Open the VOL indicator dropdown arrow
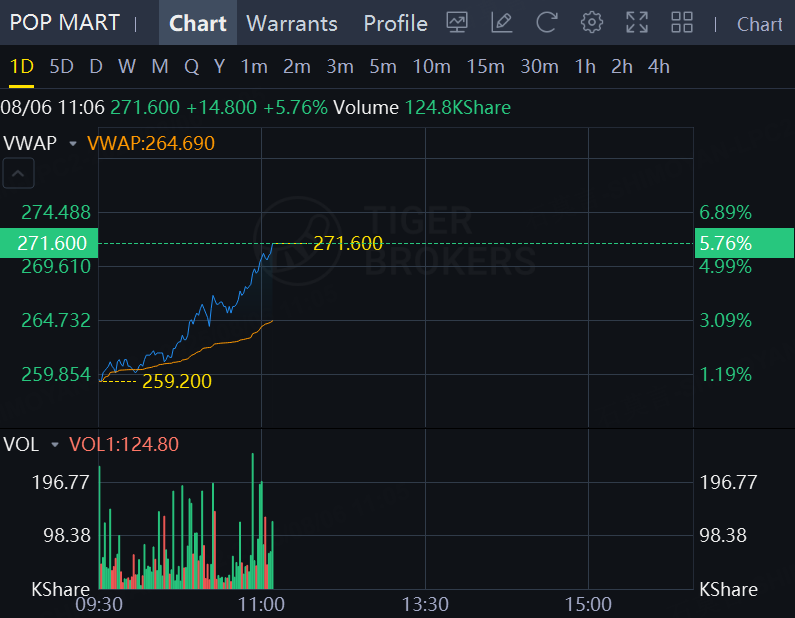This screenshot has width=795, height=618. point(55,445)
